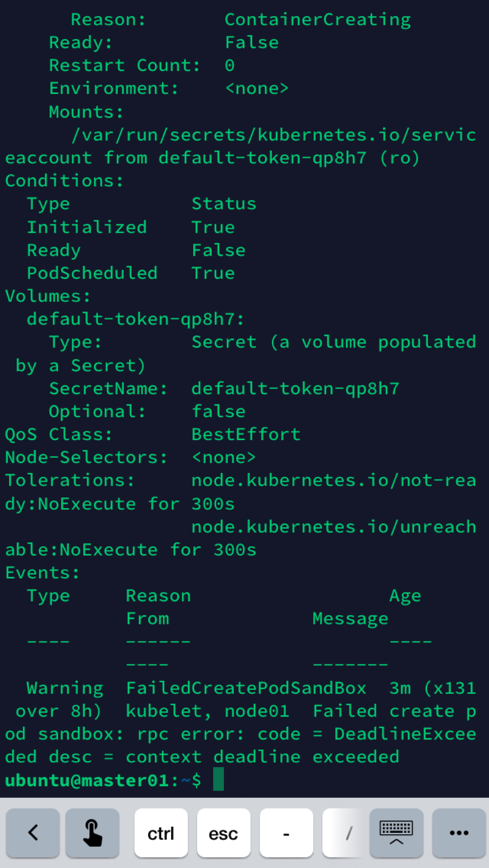Tap the Conditions: section heading

(64, 180)
